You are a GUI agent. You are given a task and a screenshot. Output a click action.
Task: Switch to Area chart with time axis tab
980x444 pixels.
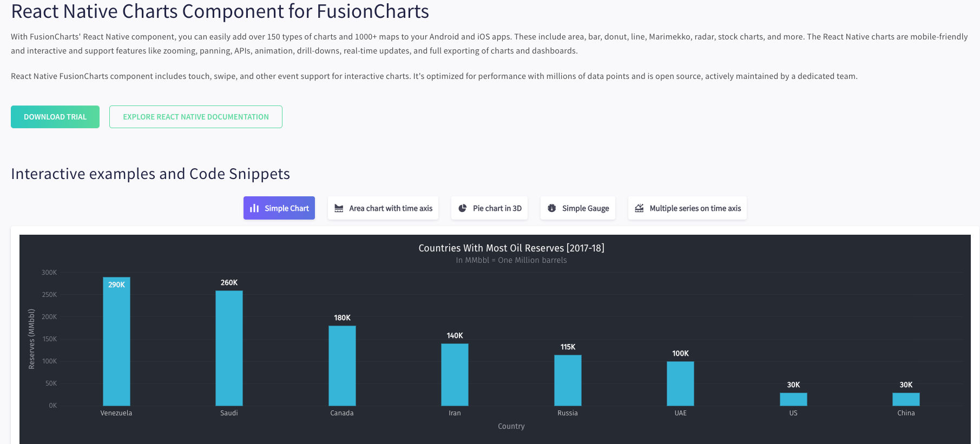click(383, 208)
